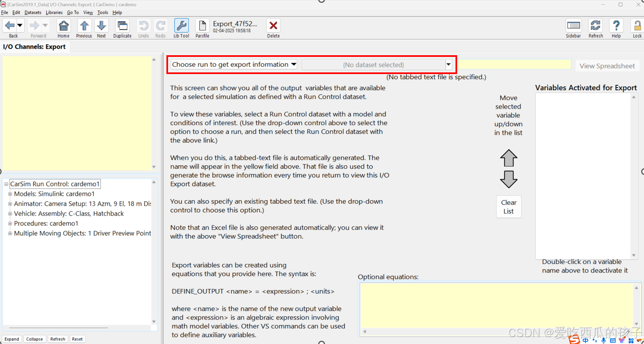Image resolution: width=644 pixels, height=344 pixels.
Task: Open the Datasets menu
Action: 33,13
